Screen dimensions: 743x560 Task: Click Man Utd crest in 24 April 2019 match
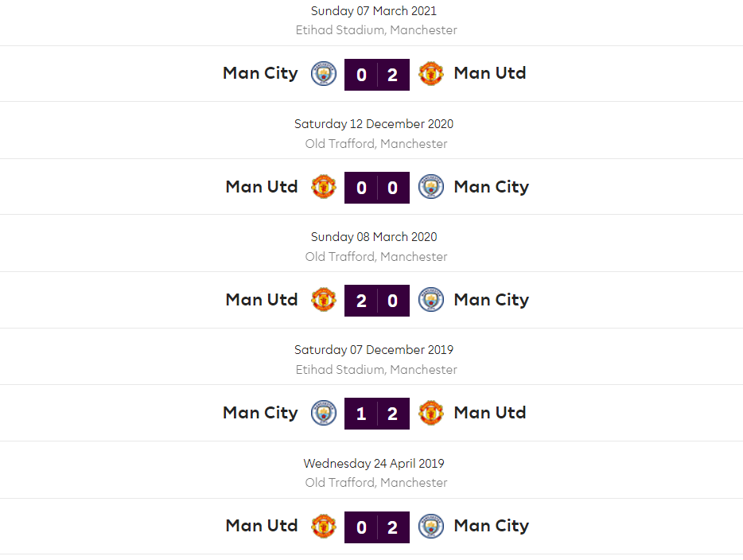point(323,526)
